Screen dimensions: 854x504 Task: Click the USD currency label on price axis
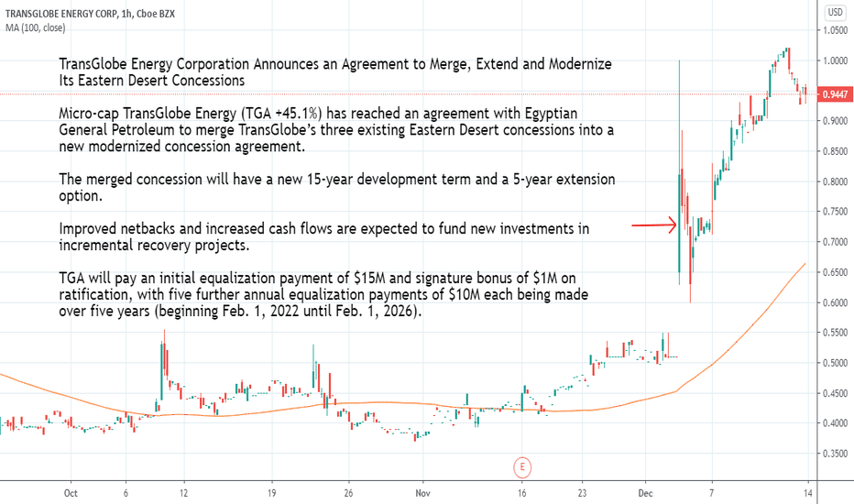[835, 12]
